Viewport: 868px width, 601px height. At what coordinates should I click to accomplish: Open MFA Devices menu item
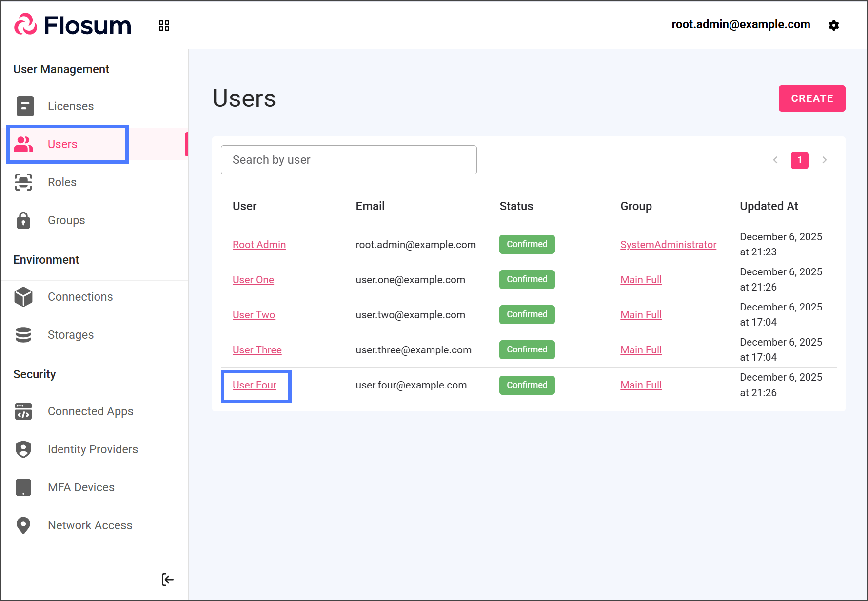(x=81, y=487)
